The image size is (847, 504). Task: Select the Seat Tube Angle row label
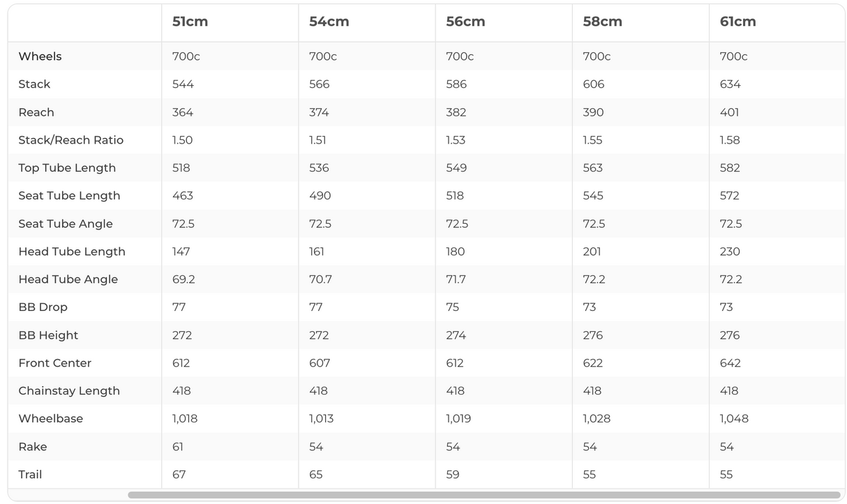point(66,224)
